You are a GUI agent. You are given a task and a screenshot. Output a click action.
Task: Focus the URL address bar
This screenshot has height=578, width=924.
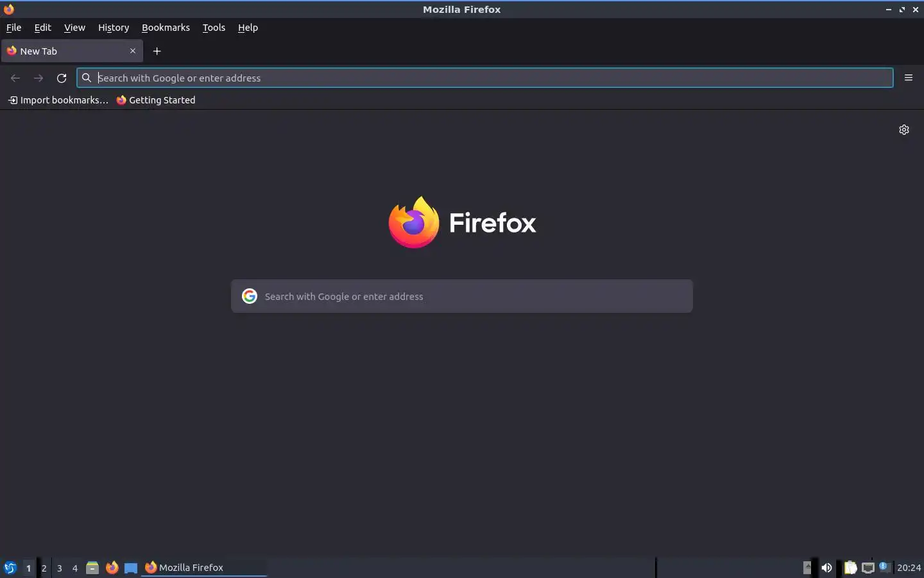click(x=485, y=78)
